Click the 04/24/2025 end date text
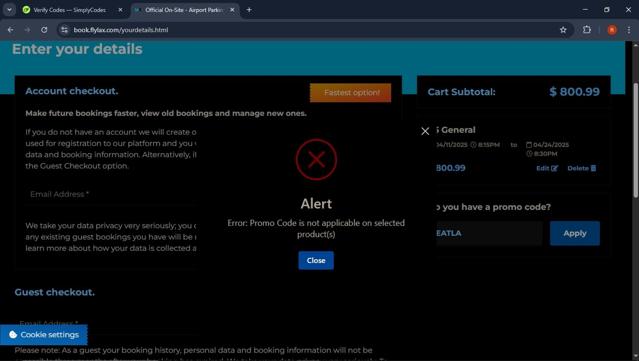The image size is (639, 361). (551, 145)
